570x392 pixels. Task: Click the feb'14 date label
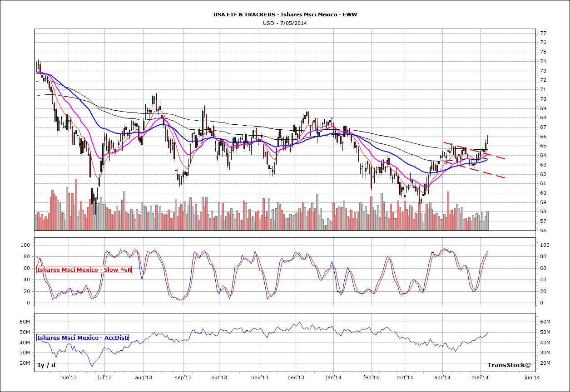(372, 377)
